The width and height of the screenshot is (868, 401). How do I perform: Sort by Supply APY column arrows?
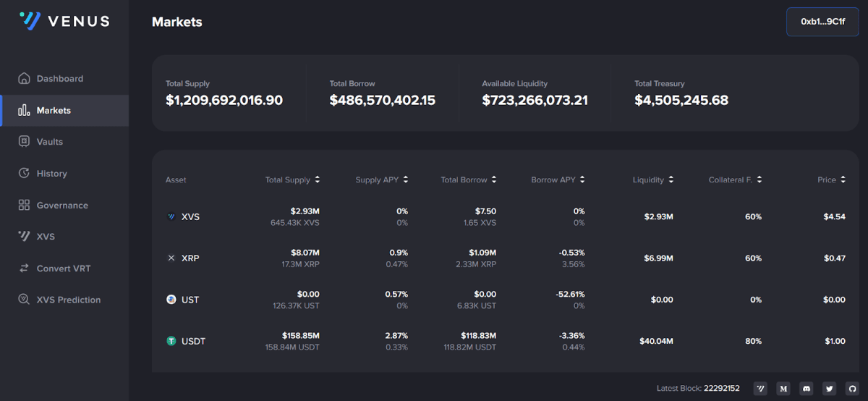click(x=406, y=180)
